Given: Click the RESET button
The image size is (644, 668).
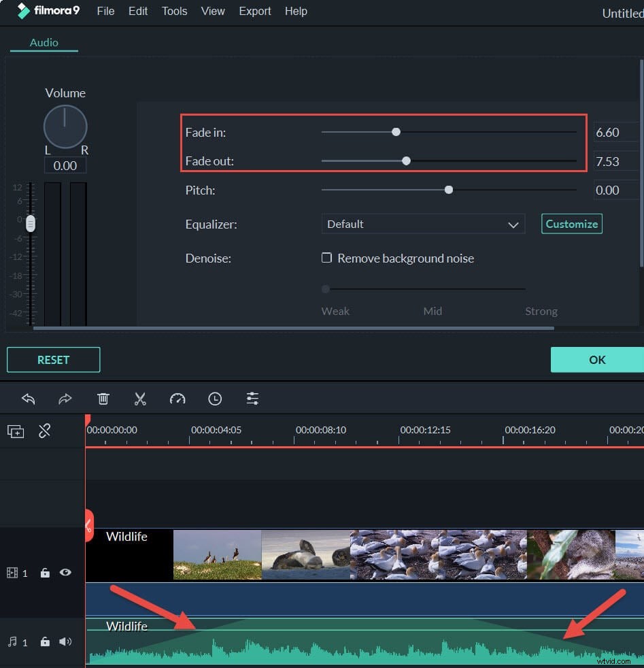Looking at the screenshot, I should [x=53, y=360].
